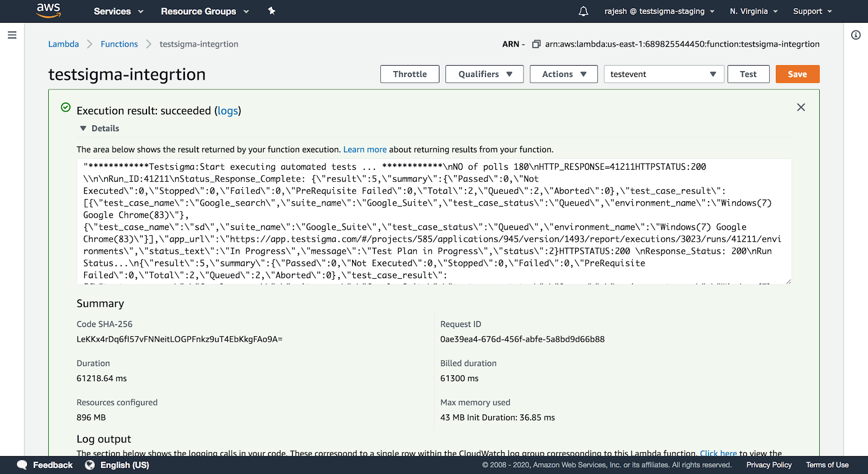Go to the Functions breadcrumb
Image resolution: width=868 pixels, height=474 pixels.
click(x=119, y=44)
